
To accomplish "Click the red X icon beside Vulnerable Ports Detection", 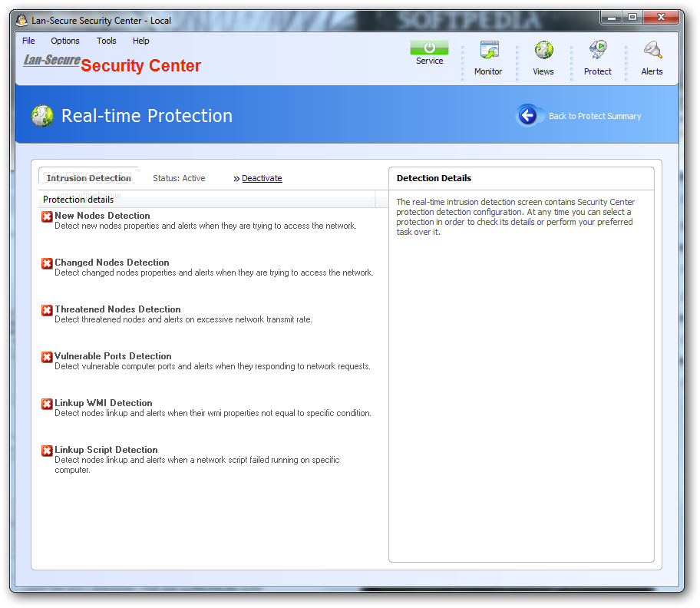I will [x=47, y=357].
